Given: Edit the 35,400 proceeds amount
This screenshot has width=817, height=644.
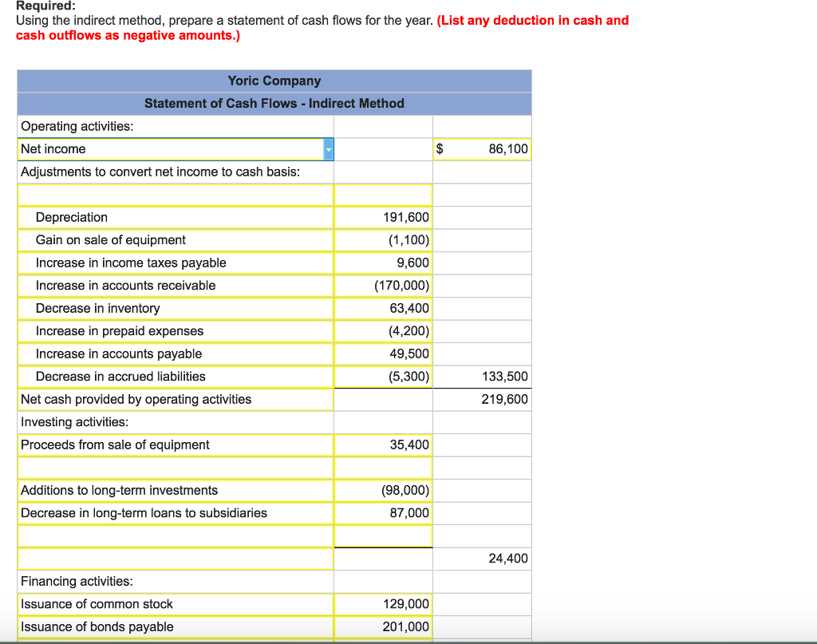Looking at the screenshot, I should pyautogui.click(x=383, y=445).
